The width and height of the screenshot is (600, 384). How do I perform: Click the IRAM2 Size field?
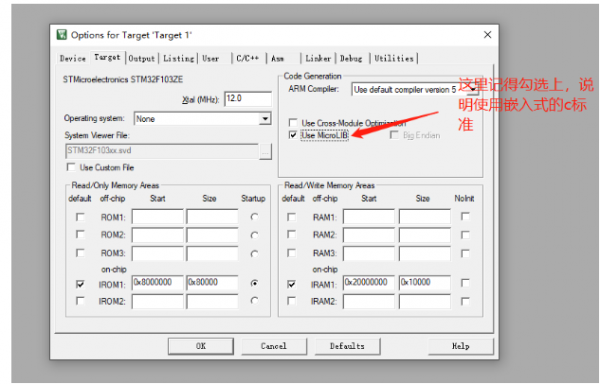[425, 301]
